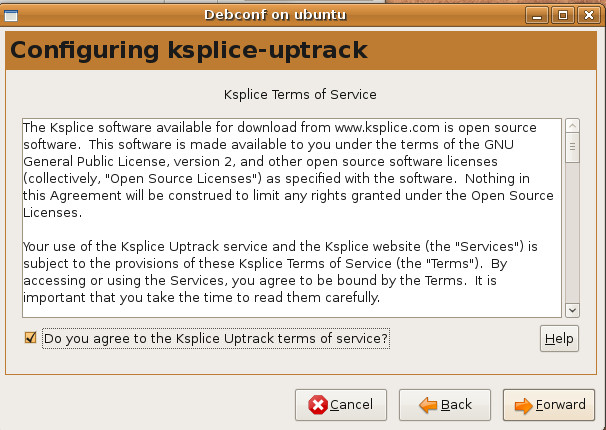Go Back to the previous step
The width and height of the screenshot is (606, 430).
[445, 405]
